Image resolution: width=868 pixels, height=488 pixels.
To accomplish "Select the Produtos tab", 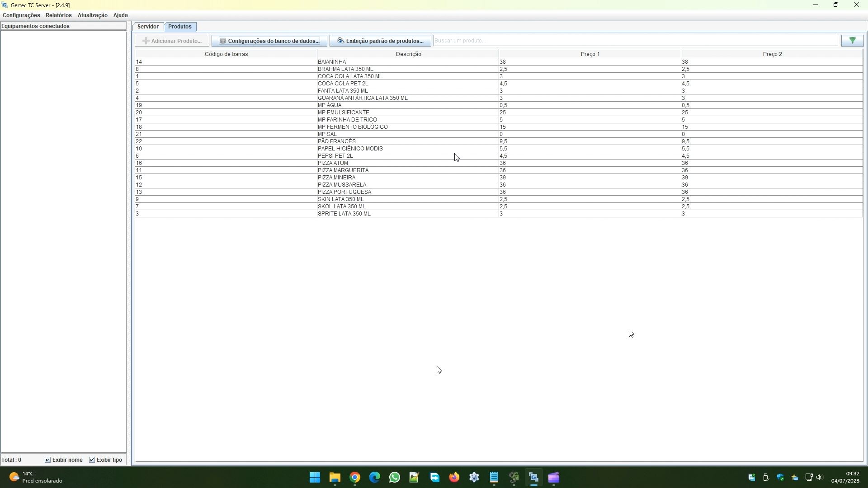I will pos(180,27).
